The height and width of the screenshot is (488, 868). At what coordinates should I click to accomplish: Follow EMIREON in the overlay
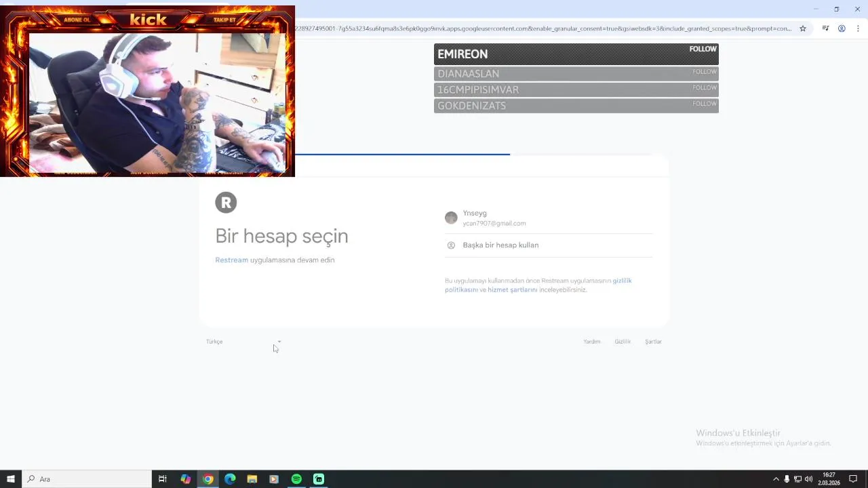point(703,49)
